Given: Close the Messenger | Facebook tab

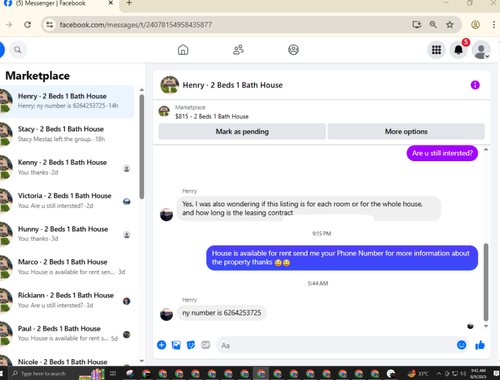Looking at the screenshot, I should (x=111, y=3).
